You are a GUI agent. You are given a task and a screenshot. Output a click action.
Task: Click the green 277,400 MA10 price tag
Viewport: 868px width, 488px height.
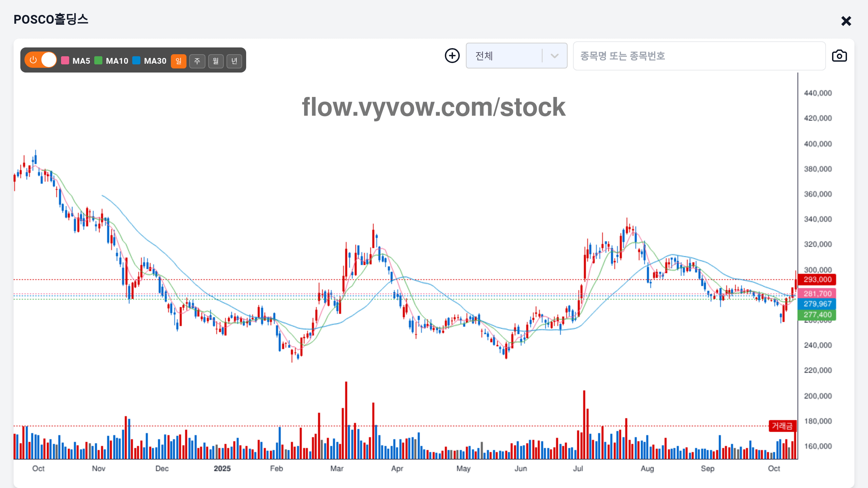click(x=817, y=315)
